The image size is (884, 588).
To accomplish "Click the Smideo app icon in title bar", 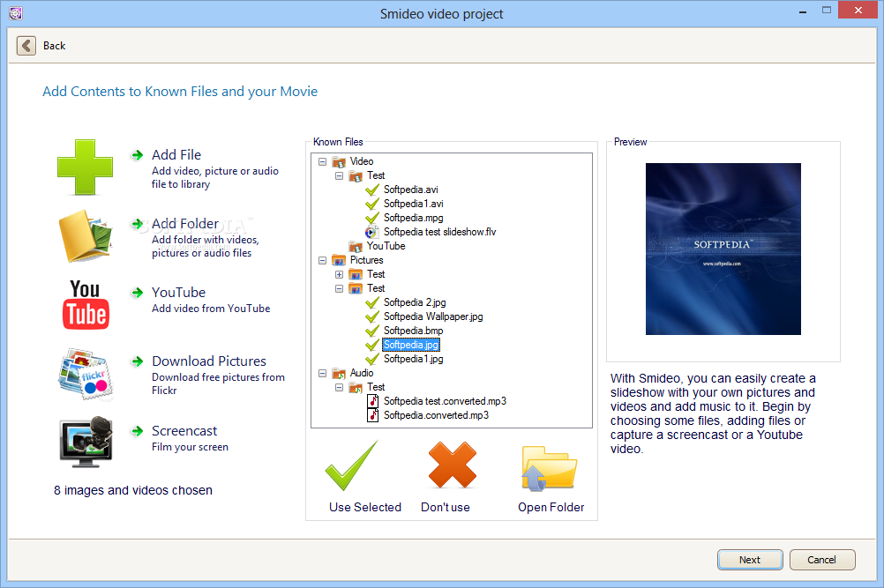I will click(x=16, y=13).
